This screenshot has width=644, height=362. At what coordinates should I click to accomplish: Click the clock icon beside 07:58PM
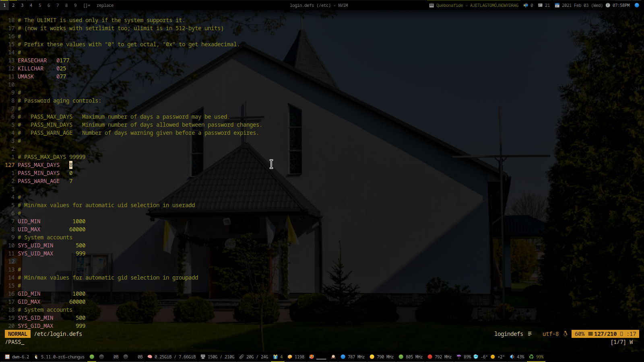608,5
